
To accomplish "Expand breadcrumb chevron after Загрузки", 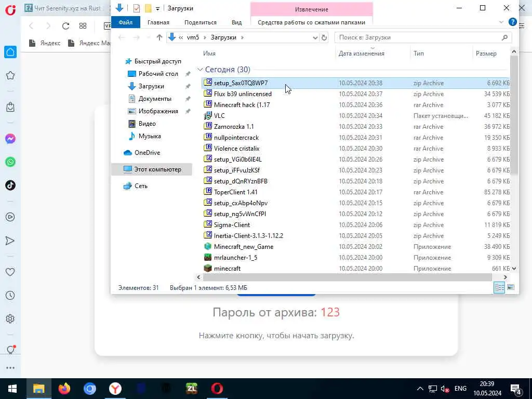I will [x=242, y=37].
